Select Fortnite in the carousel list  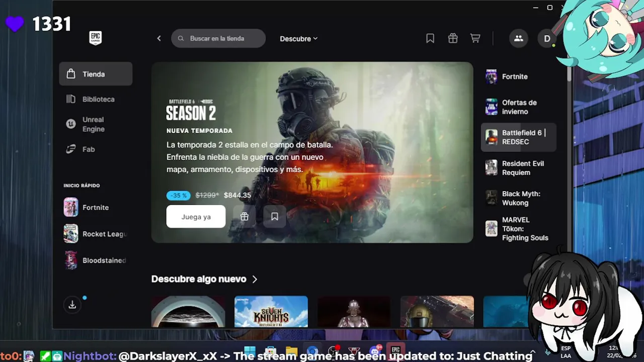pos(518,76)
